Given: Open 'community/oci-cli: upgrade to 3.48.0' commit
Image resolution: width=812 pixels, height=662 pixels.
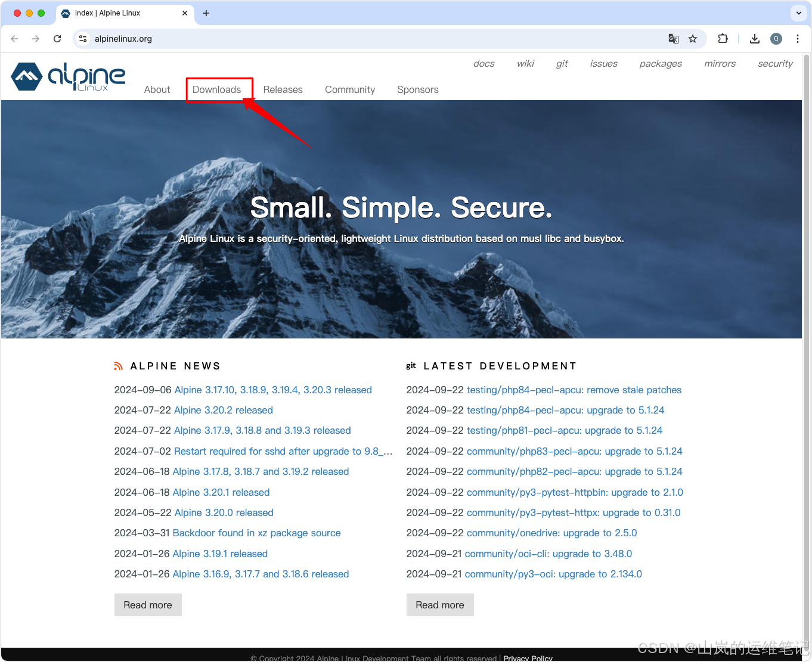Looking at the screenshot, I should (x=548, y=554).
